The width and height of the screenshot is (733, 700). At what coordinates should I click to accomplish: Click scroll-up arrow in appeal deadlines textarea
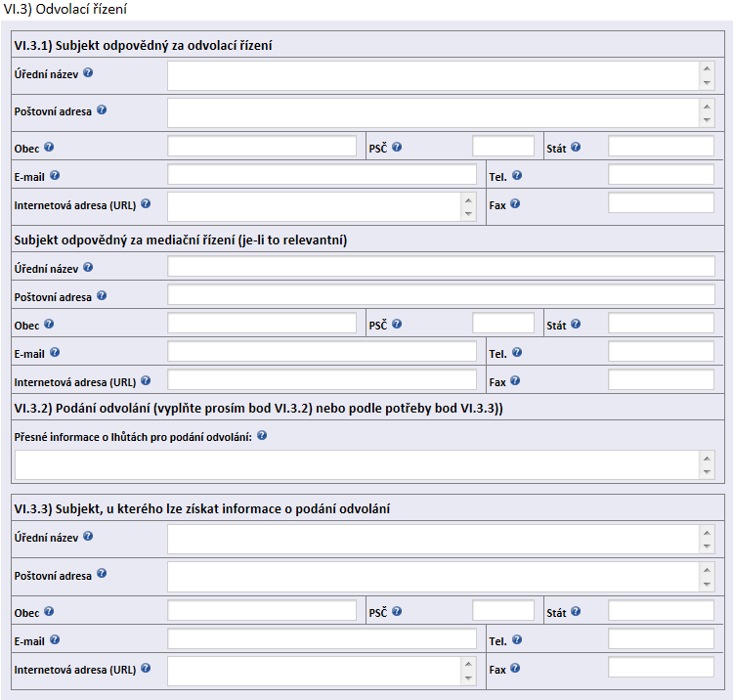(x=707, y=459)
